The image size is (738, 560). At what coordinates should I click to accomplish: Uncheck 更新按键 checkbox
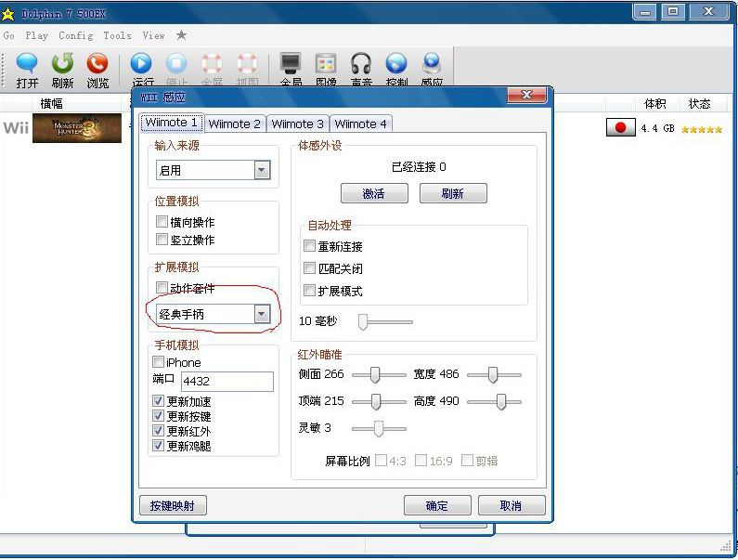[x=158, y=416]
